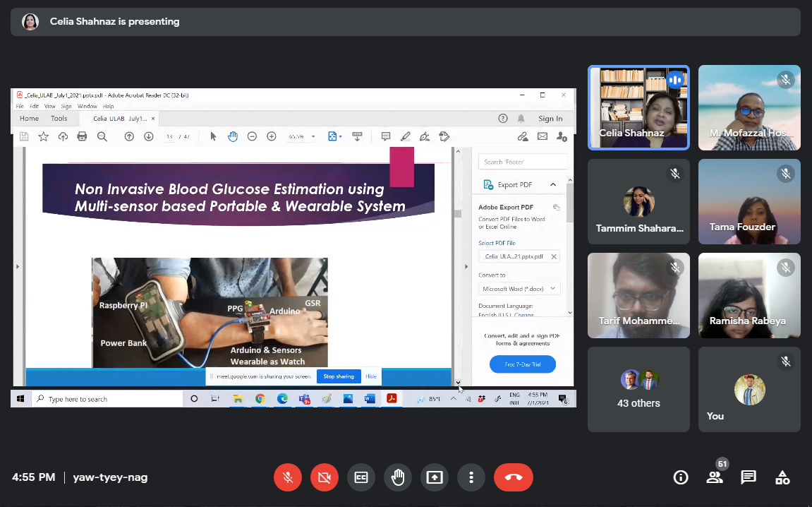Open chat with everyone panel

click(749, 477)
